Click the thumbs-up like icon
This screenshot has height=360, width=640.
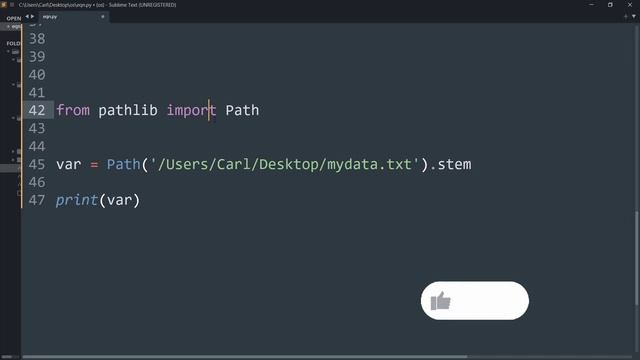(440, 301)
